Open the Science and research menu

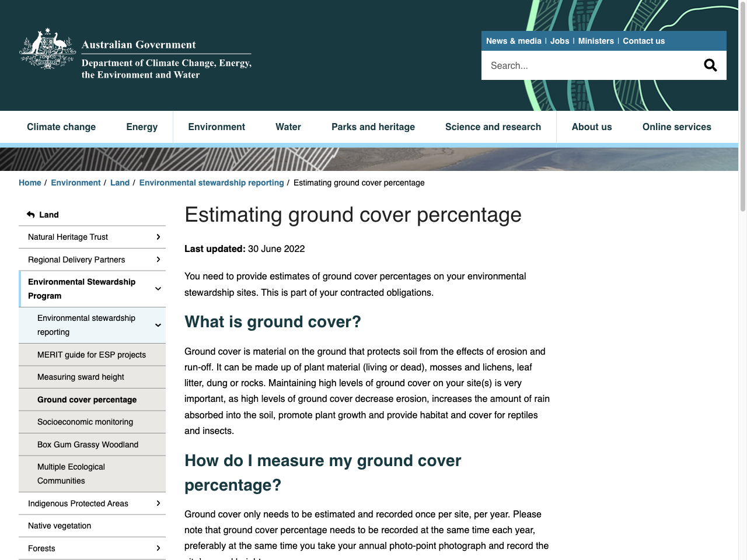493,127
